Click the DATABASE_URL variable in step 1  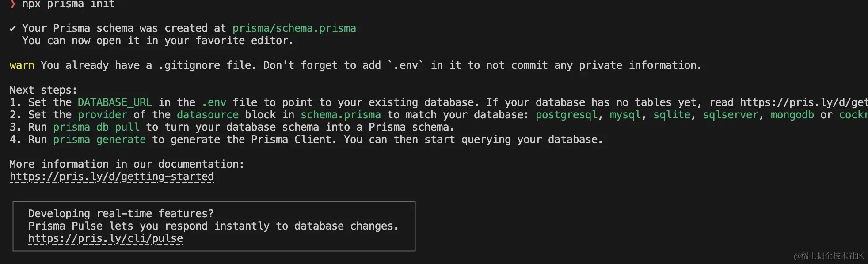pos(114,102)
